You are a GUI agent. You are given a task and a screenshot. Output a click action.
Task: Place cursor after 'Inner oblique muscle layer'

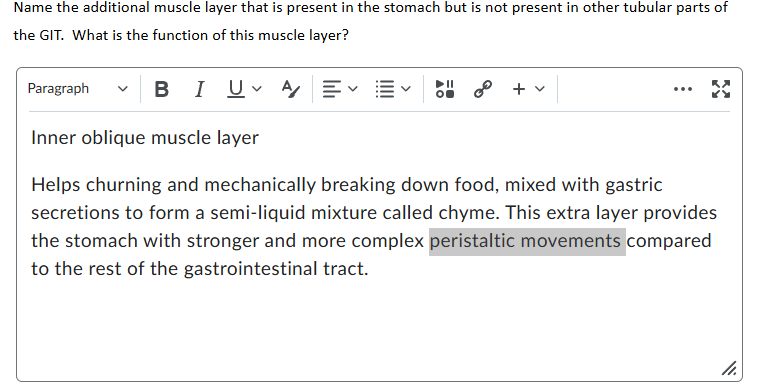[x=260, y=138]
